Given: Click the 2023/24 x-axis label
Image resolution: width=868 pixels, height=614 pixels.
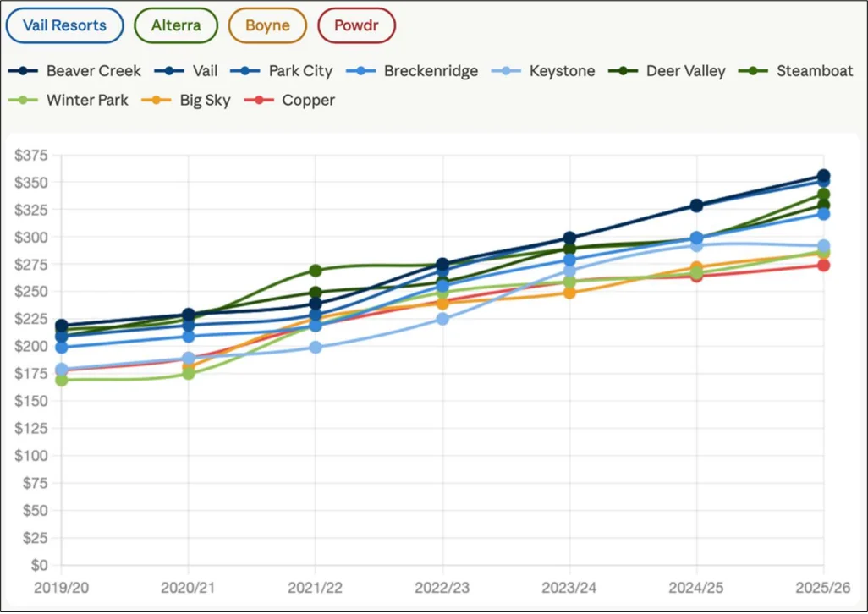Looking at the screenshot, I should tap(569, 588).
